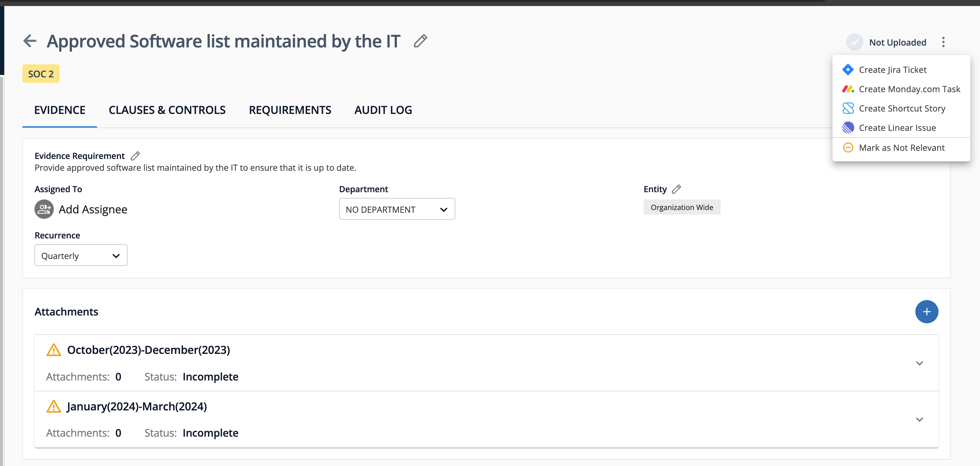Click the Jira diamond icon

click(x=848, y=70)
